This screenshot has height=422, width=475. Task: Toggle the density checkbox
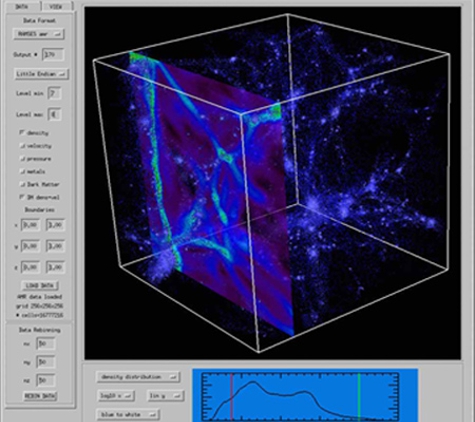click(x=22, y=133)
